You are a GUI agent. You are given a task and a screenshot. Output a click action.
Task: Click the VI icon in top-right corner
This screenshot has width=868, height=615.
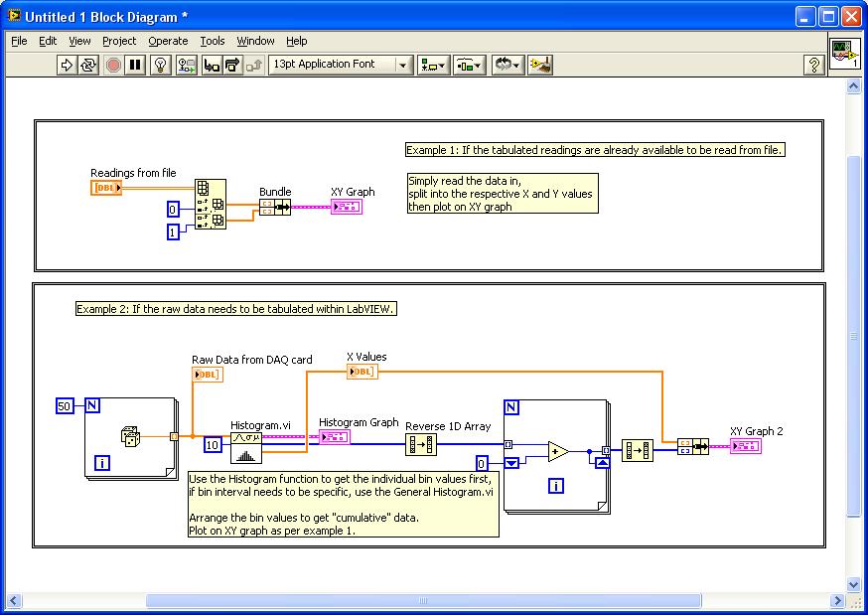[844, 54]
